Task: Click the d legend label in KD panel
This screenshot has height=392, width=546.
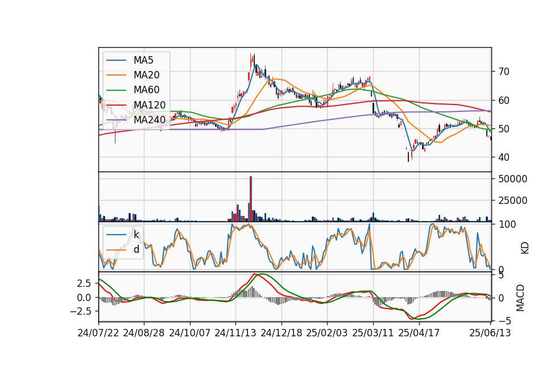Action: [136, 249]
